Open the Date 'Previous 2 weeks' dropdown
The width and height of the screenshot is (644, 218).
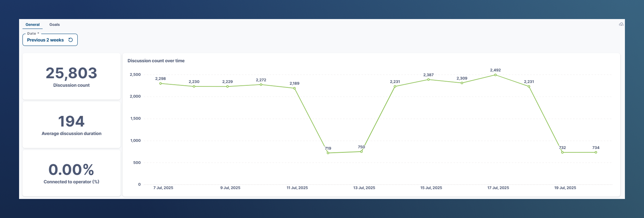point(45,40)
